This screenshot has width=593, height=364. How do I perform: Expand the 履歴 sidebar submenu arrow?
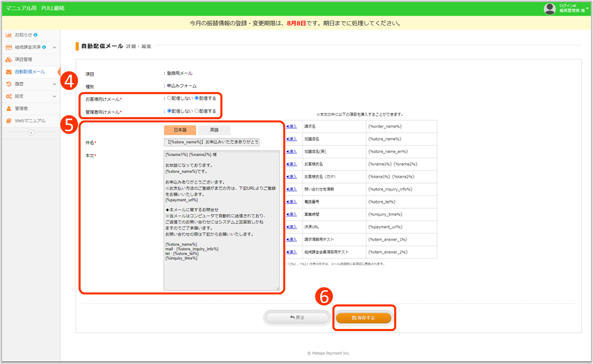pos(54,84)
